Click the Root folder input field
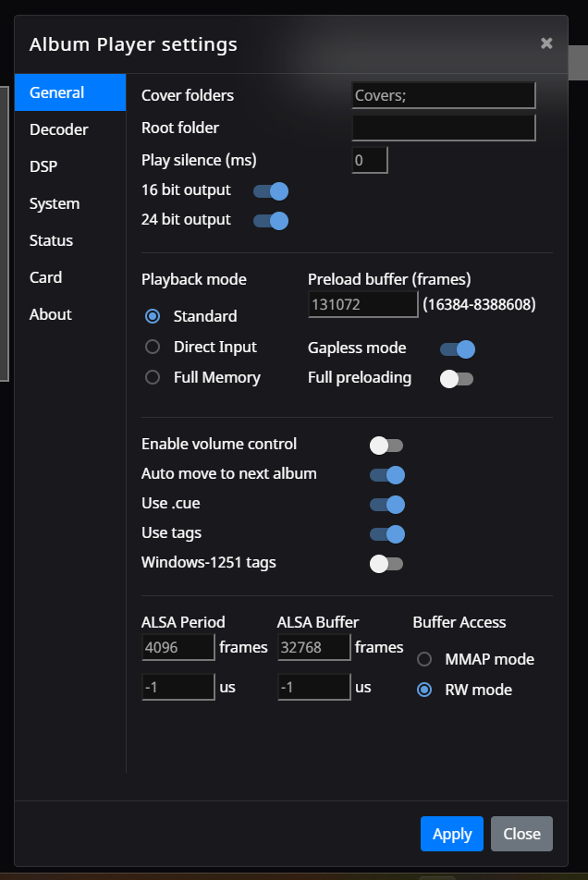Image resolution: width=588 pixels, height=880 pixels. 444,128
